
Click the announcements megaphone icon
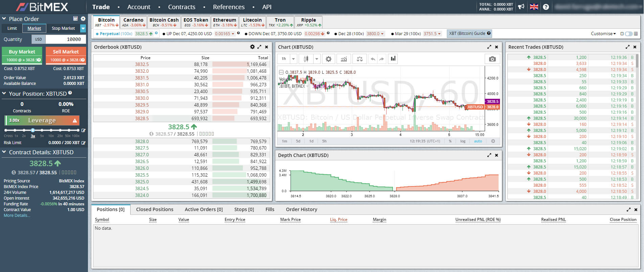[521, 7]
